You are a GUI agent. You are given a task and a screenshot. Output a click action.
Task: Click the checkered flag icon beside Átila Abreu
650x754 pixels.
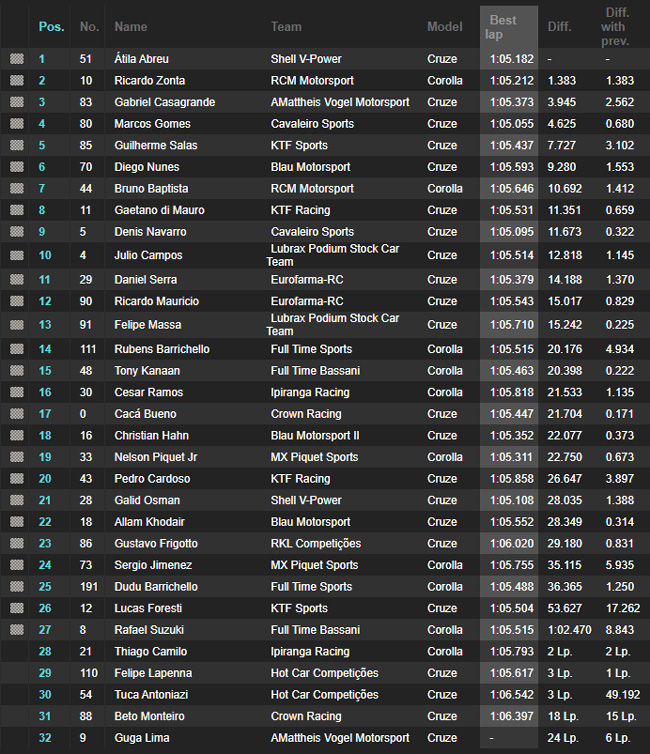(17, 59)
